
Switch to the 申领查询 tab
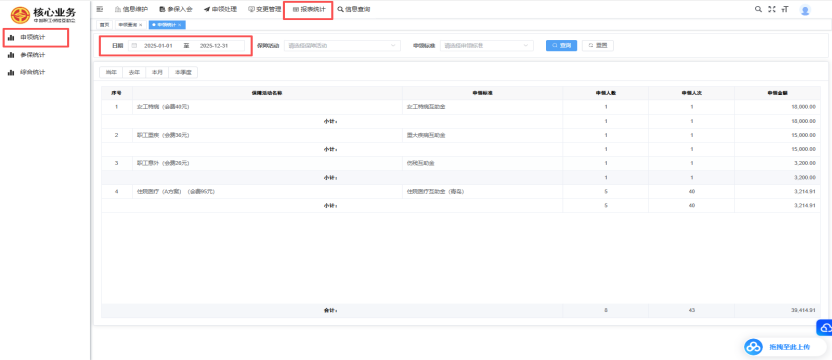pyautogui.click(x=130, y=25)
